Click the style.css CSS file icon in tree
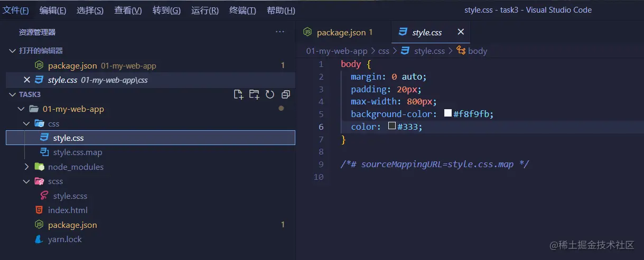This screenshot has height=260, width=644. 44,138
